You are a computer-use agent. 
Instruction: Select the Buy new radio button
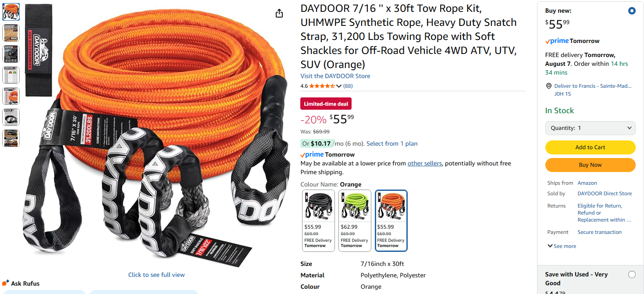(632, 11)
